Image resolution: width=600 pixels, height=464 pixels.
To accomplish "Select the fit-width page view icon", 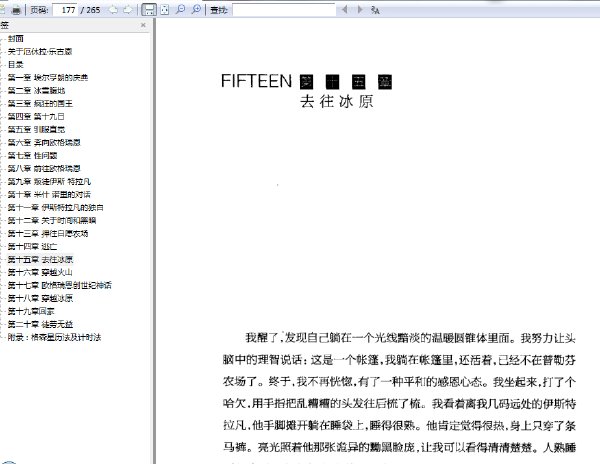I will [x=149, y=10].
